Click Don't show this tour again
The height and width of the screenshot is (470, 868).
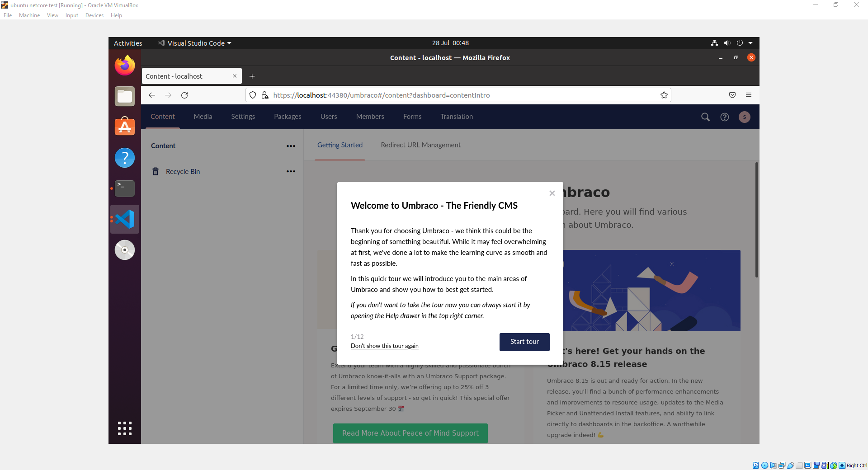coord(385,346)
